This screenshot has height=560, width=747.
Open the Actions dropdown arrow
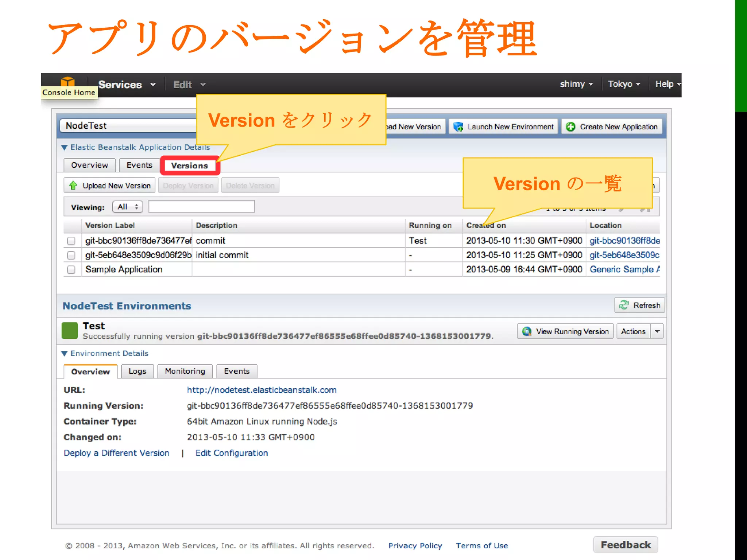(x=657, y=331)
